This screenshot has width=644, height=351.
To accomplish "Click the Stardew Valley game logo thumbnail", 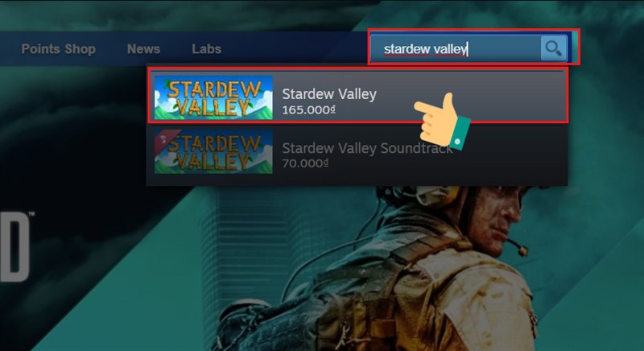I will point(213,97).
